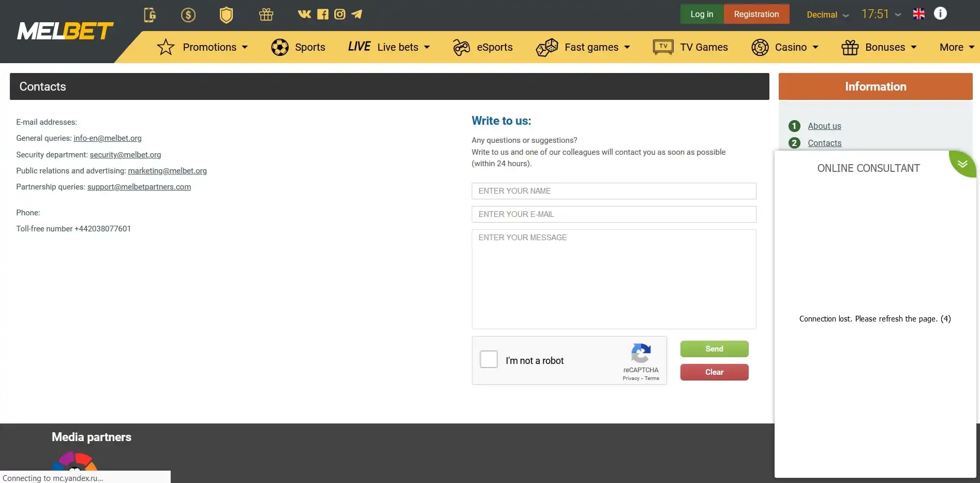This screenshot has height=483, width=980.
Task: Click the shield security icon
Action: (226, 14)
